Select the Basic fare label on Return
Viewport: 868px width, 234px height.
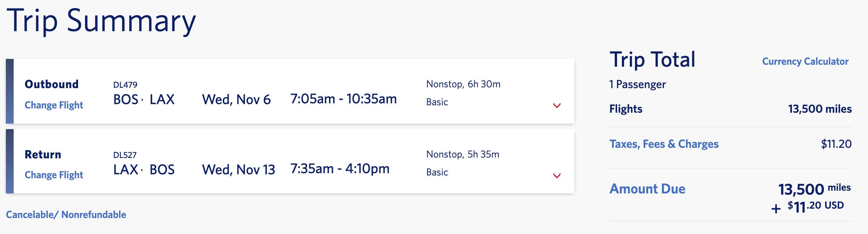pyautogui.click(x=436, y=172)
